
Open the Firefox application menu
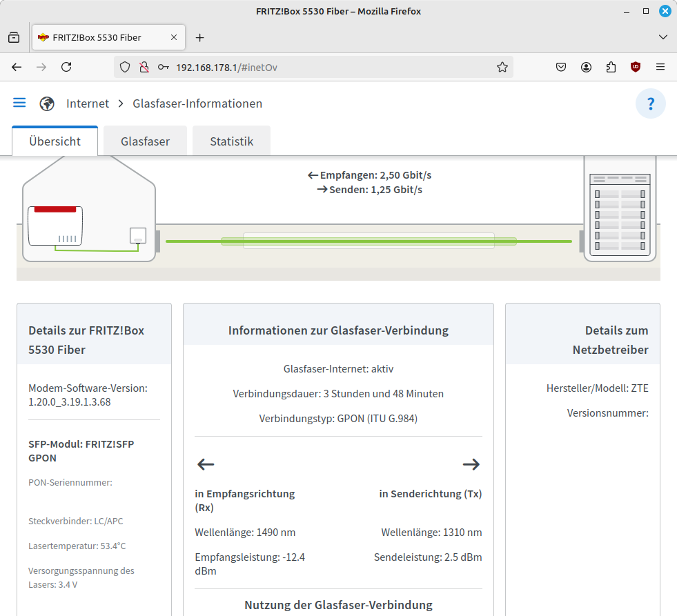660,67
